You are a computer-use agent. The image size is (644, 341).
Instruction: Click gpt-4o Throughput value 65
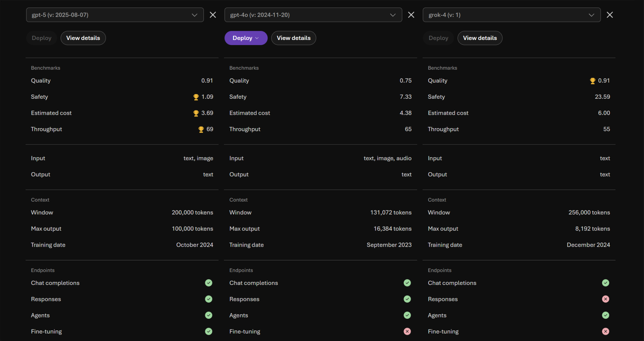[408, 129]
